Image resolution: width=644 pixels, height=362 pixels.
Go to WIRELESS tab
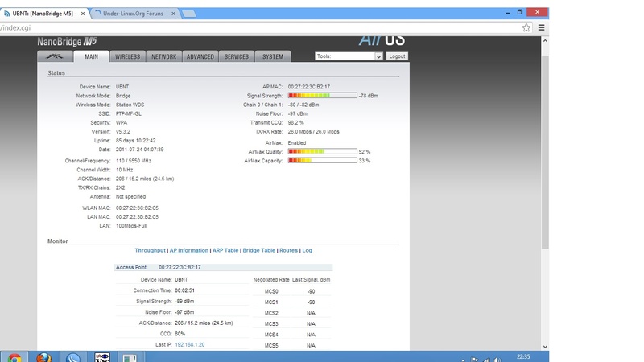tap(127, 56)
